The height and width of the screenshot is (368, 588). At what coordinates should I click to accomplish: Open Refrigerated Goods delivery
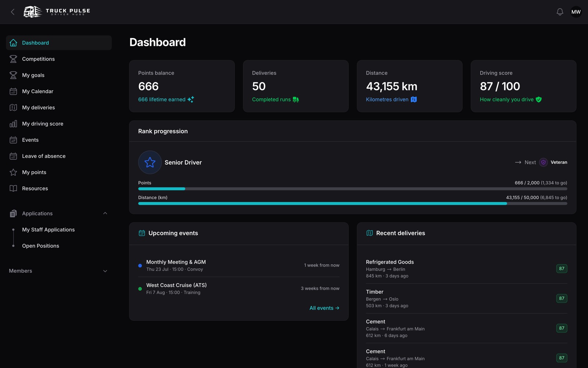click(x=467, y=269)
